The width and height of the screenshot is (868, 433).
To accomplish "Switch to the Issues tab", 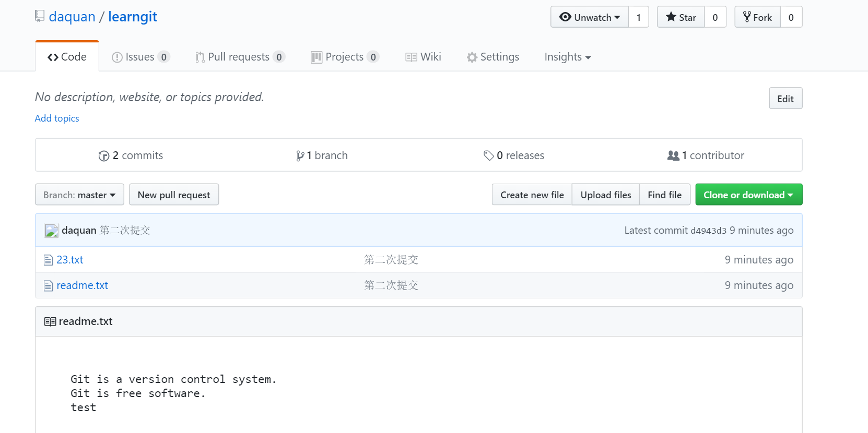I will [x=140, y=57].
